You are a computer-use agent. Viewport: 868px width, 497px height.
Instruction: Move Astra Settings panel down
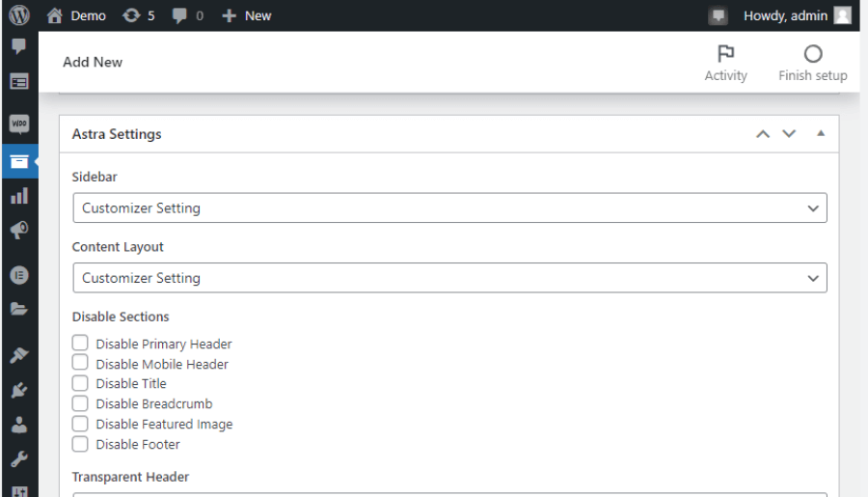point(789,133)
